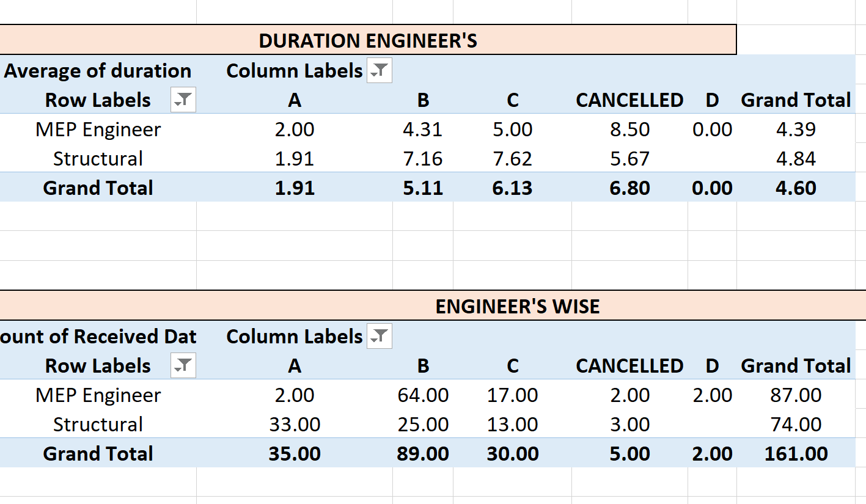Select the DURATION ENGINEER'S title cell

point(368,40)
